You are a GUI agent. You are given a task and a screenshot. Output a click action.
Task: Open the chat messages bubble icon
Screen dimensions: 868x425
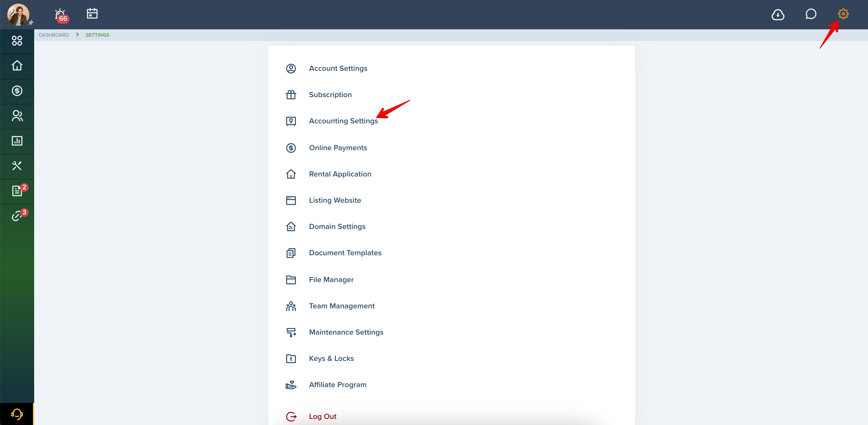811,14
